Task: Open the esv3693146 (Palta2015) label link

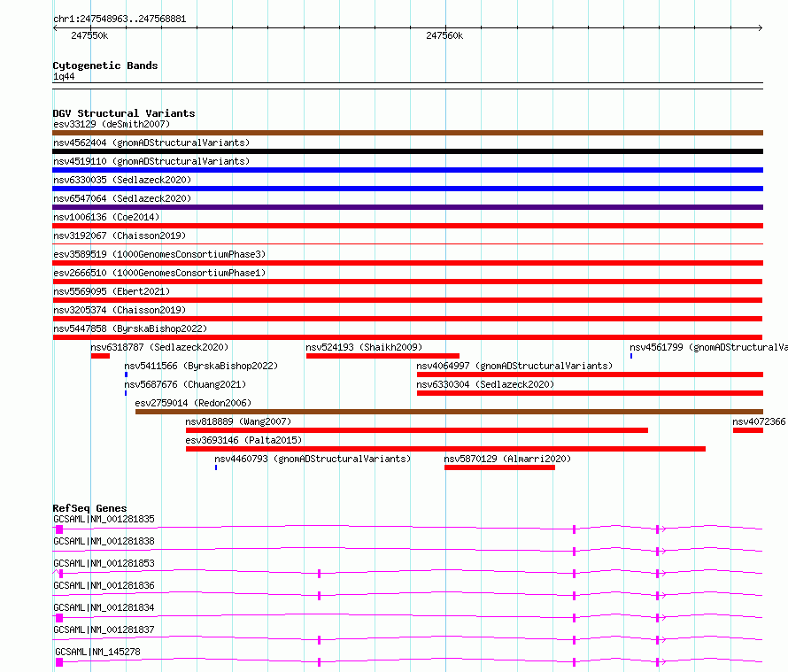Action: 243,440
